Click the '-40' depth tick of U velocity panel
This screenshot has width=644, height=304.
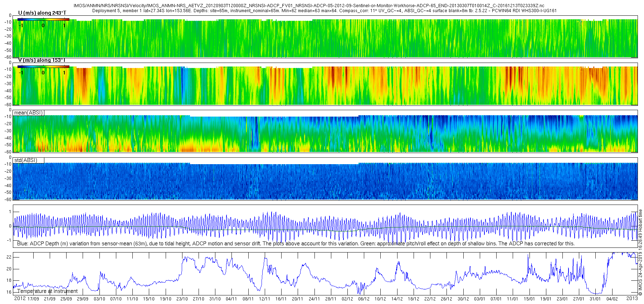[8, 43]
